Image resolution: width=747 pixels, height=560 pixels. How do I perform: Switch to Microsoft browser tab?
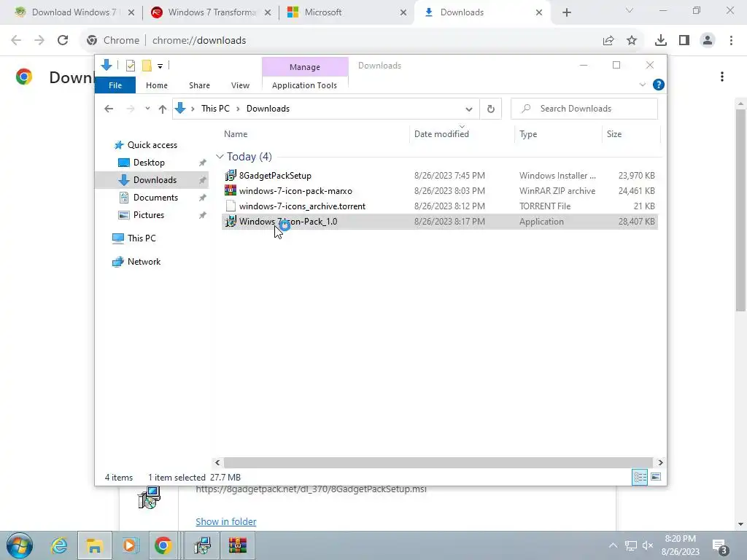point(347,12)
